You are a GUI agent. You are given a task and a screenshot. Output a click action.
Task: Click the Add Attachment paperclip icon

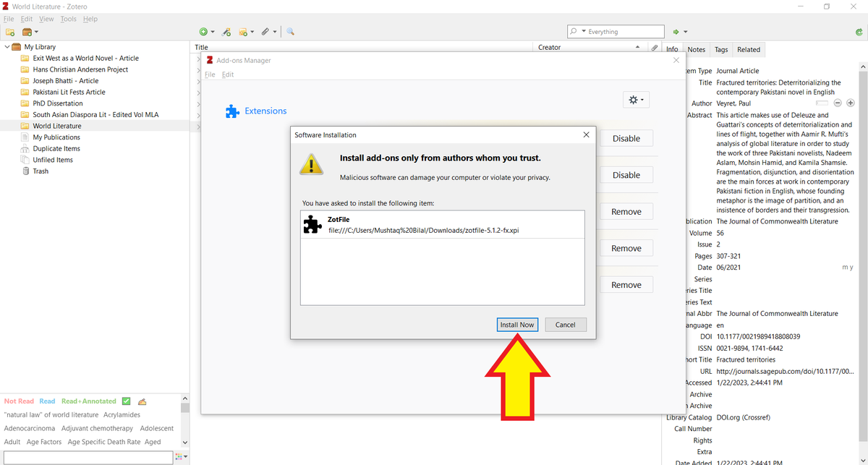268,32
